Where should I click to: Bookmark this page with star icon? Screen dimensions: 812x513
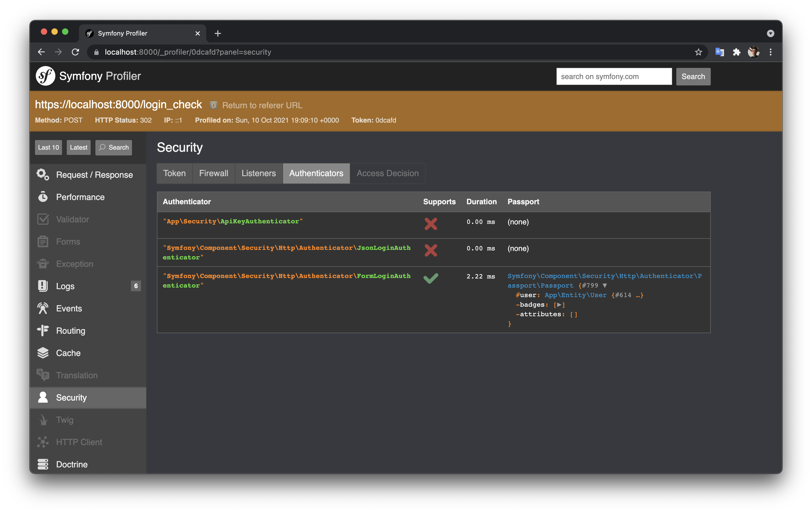pos(698,52)
